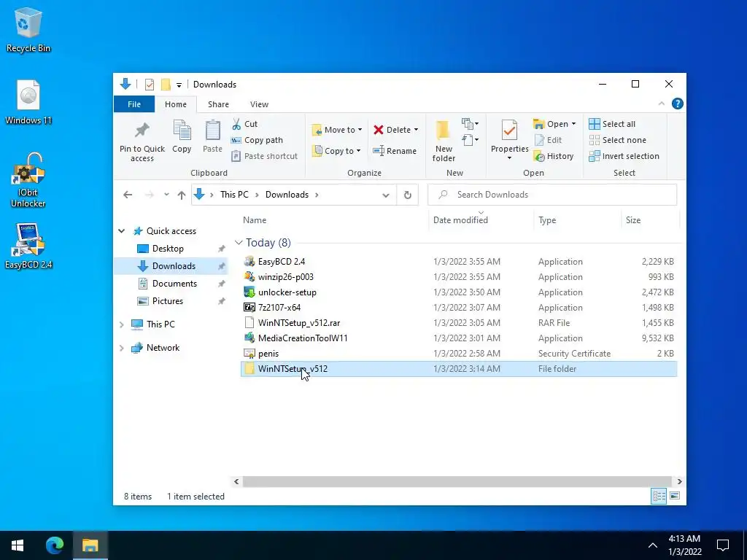Image resolution: width=747 pixels, height=560 pixels.
Task: Click Copy path in the ribbon
Action: click(x=257, y=140)
